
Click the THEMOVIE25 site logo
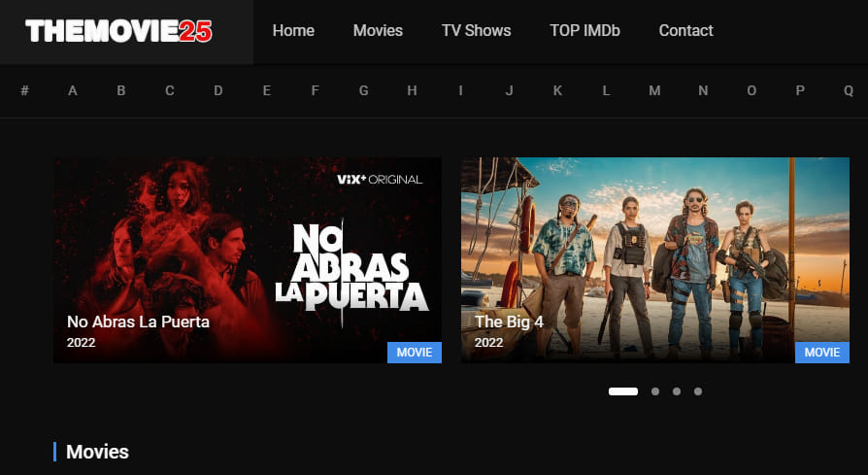(x=118, y=31)
